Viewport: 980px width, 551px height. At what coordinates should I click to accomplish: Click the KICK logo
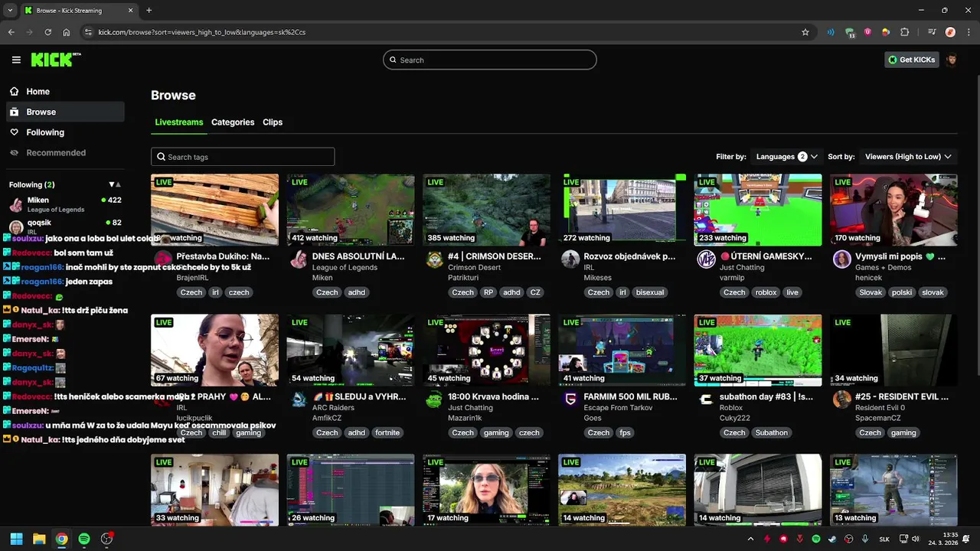(x=56, y=60)
